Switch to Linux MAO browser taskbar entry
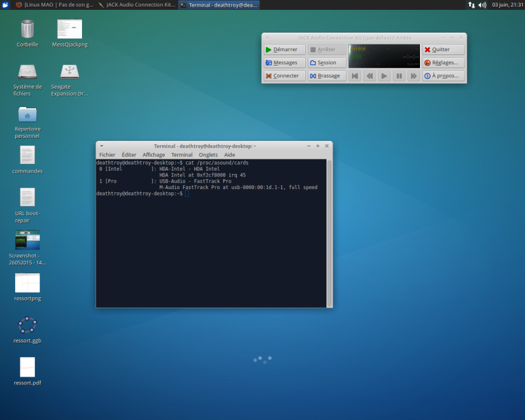This screenshot has height=420, width=525. point(54,5)
